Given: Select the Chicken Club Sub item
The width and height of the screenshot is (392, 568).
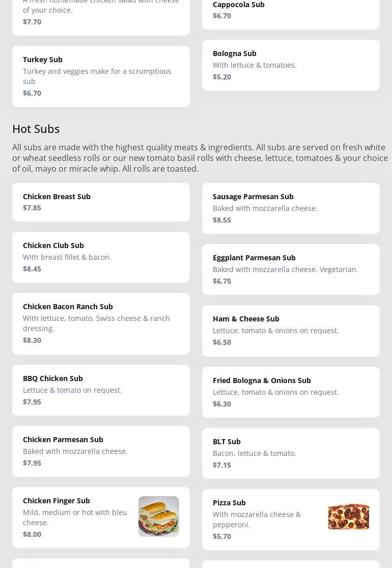Looking at the screenshot, I should (x=53, y=246).
